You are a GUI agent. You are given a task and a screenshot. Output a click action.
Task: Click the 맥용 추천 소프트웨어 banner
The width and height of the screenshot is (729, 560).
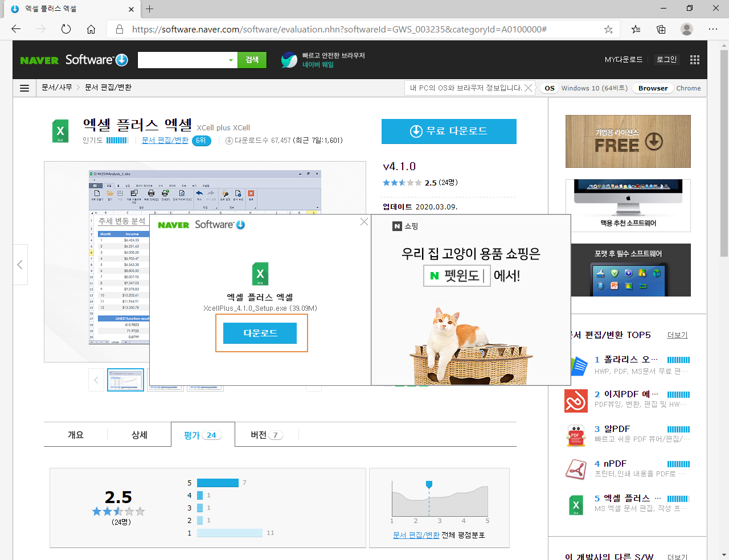click(628, 205)
